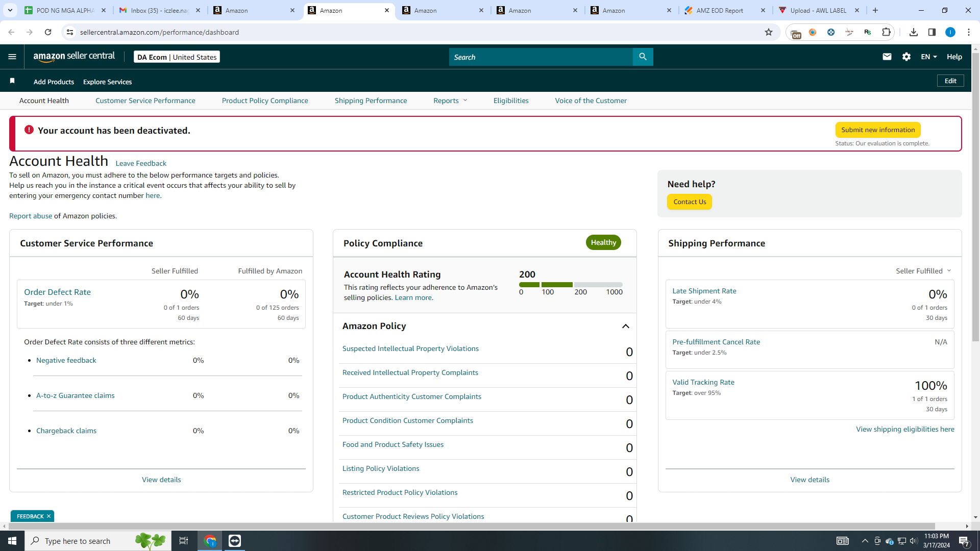Open the browser extensions puzzle icon
Screen dimensions: 980x551
886,32
